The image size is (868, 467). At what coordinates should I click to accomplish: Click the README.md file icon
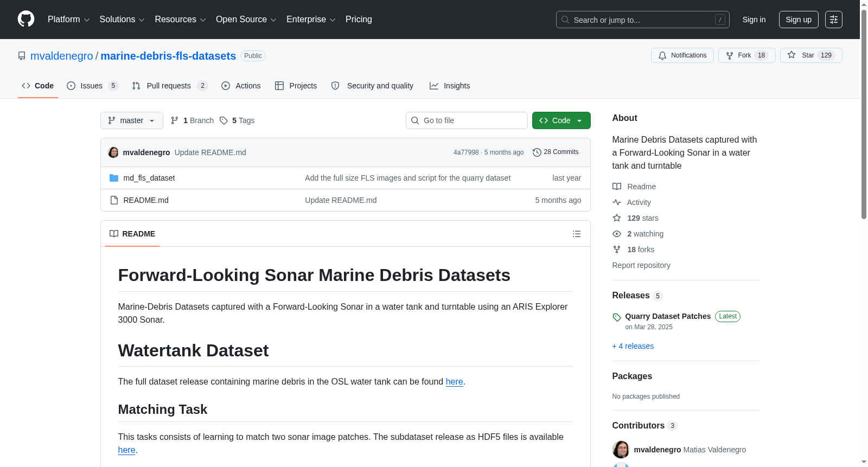pos(114,200)
